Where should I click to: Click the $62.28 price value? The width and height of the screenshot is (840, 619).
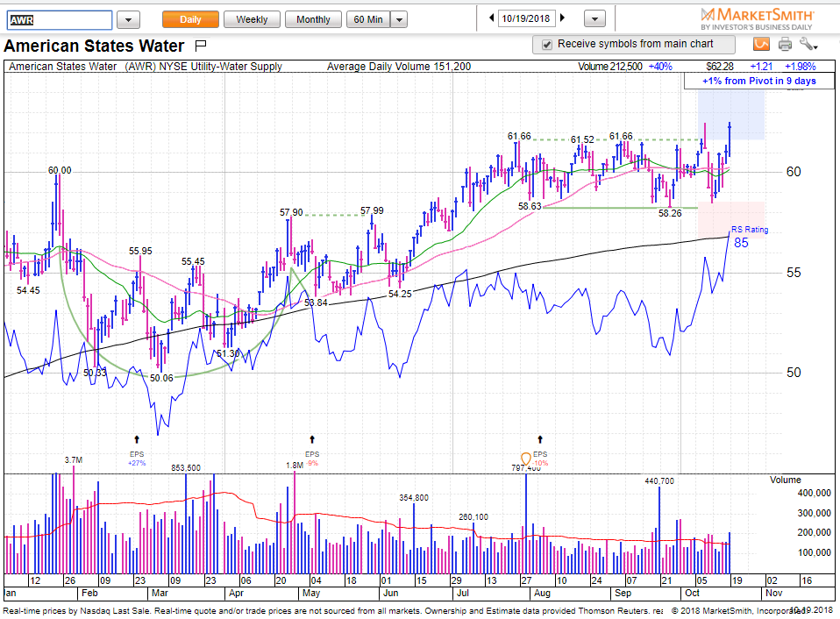(720, 67)
